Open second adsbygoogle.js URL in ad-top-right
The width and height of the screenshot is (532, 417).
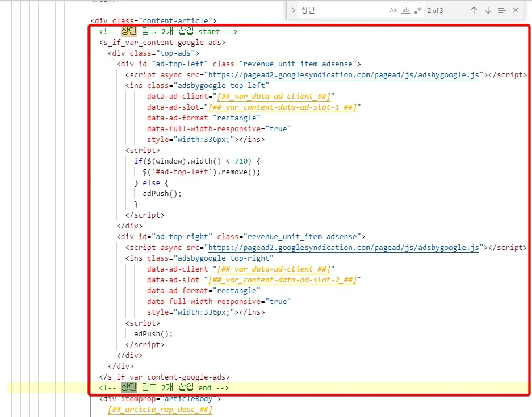pyautogui.click(x=344, y=248)
